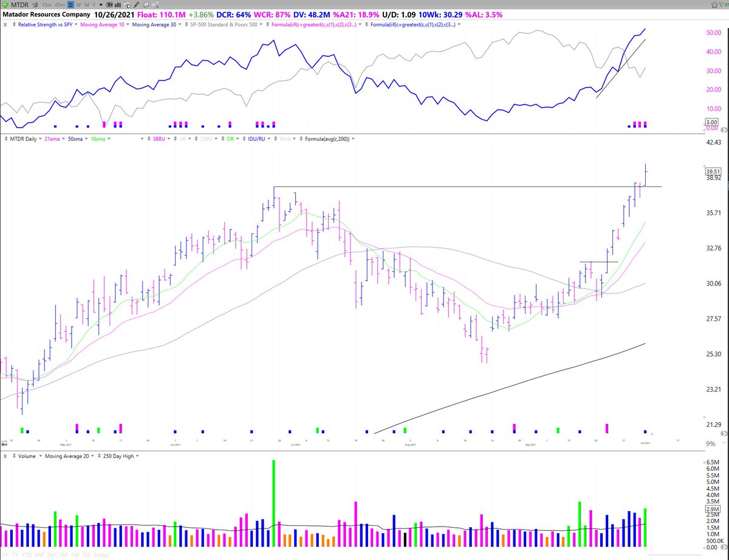Click the 2.9M volume value label
The height and width of the screenshot is (560, 729).
[x=713, y=508]
